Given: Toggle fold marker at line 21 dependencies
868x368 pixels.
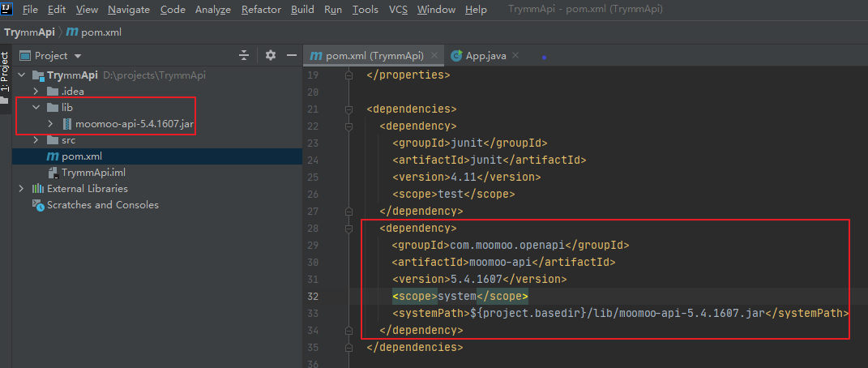Looking at the screenshot, I should point(349,109).
